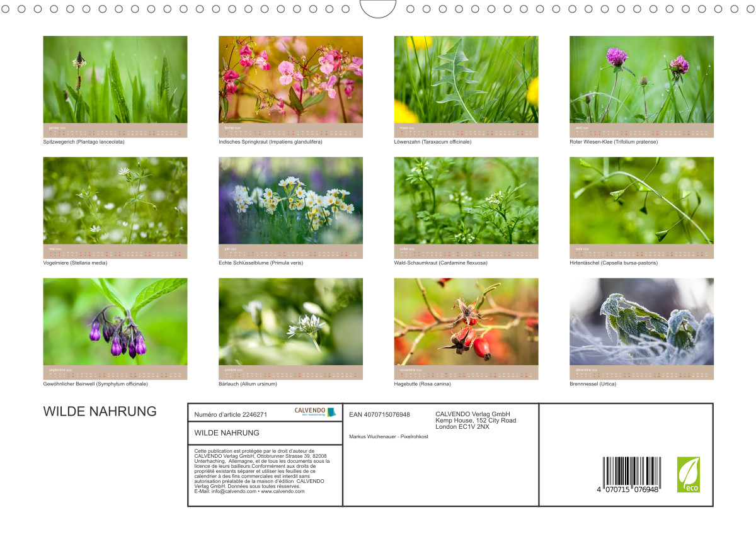Open the Hagebutte rose hip photo
Screen dimensions: 756x534
point(466,321)
